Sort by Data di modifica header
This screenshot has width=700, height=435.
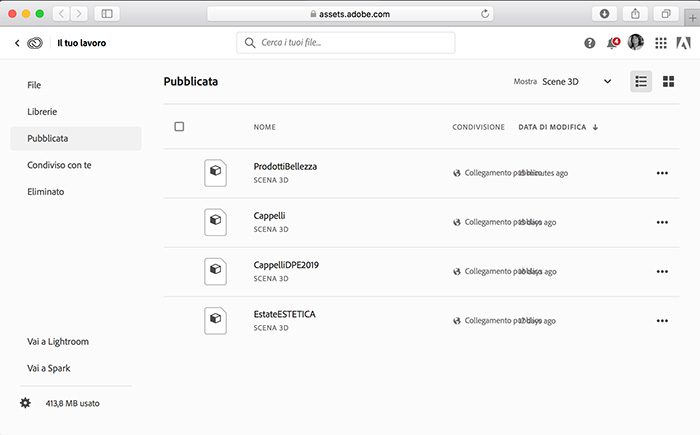552,127
